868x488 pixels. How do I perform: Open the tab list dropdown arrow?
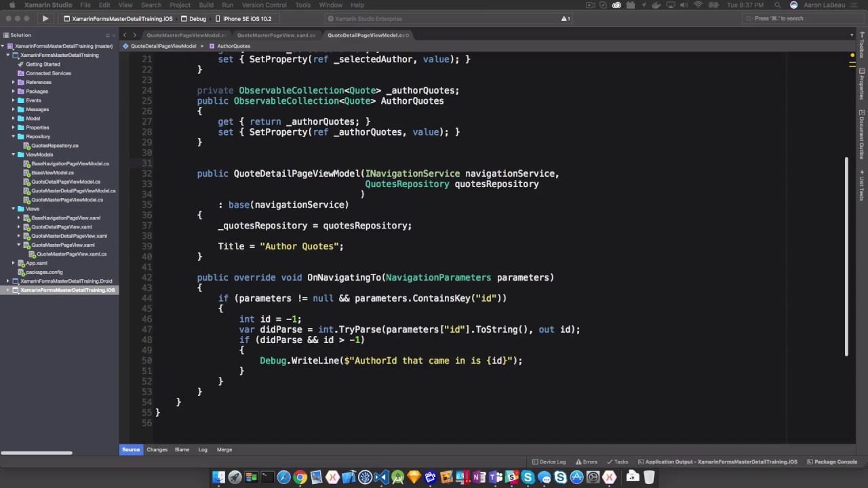tap(852, 35)
